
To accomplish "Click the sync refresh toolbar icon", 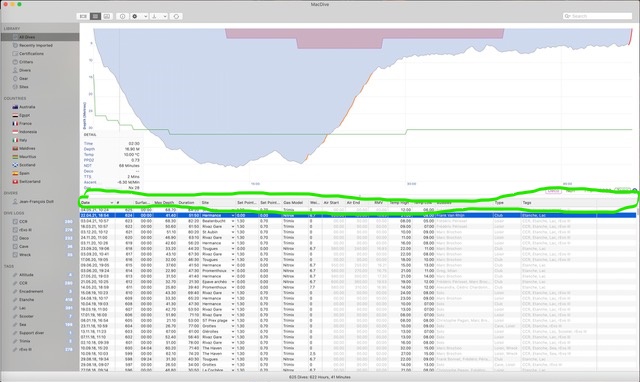I will [x=176, y=16].
